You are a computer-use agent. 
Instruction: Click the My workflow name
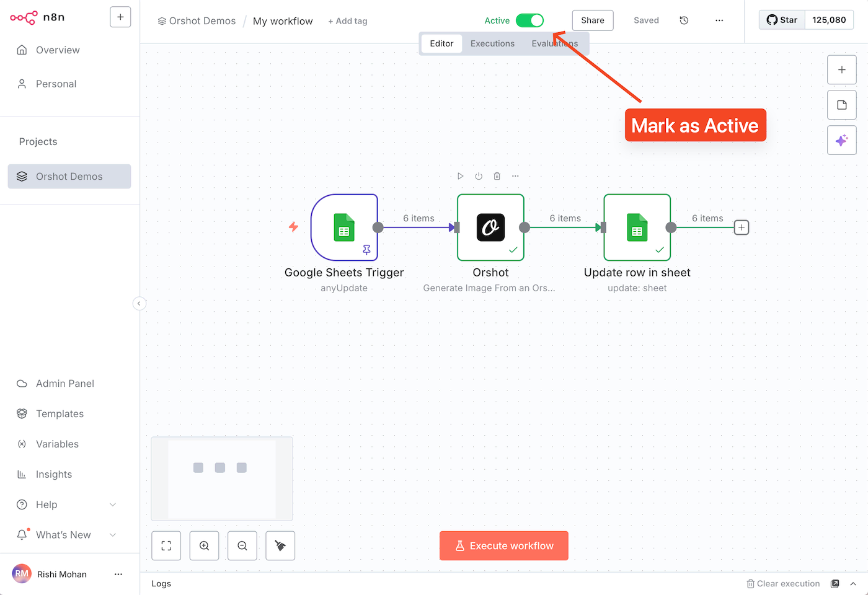coord(283,21)
